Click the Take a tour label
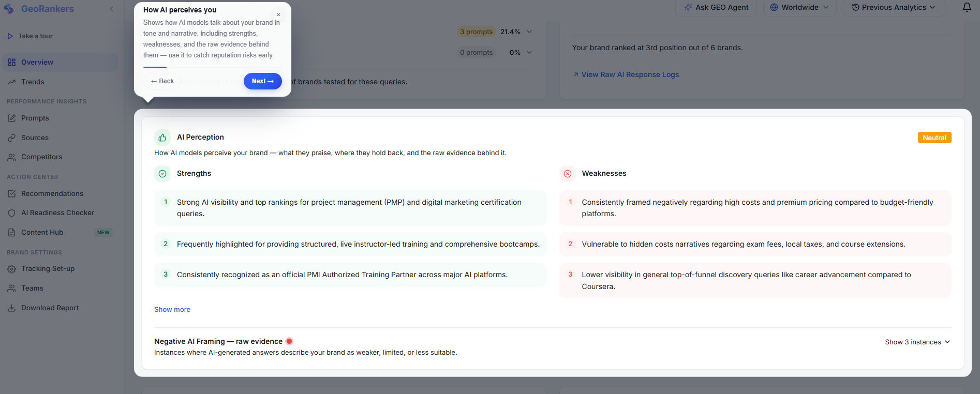This screenshot has width=980, height=394. 35,36
